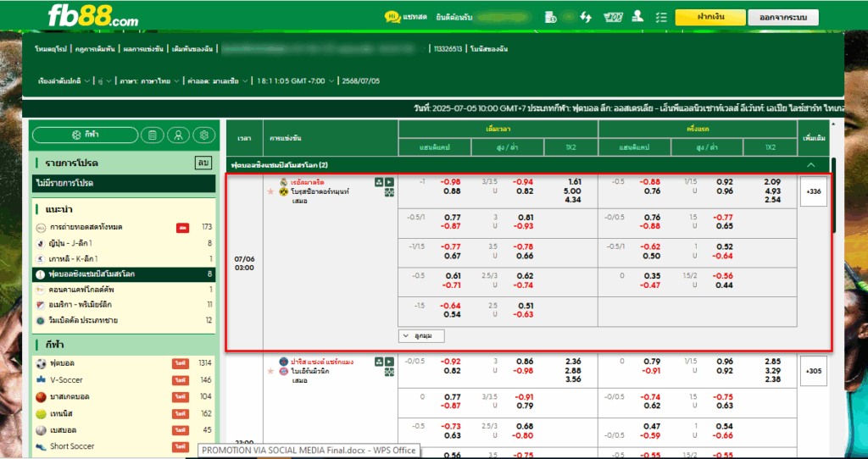Click the ออกจากระบบ logout button
This screenshot has height=459, width=868.
(x=783, y=17)
